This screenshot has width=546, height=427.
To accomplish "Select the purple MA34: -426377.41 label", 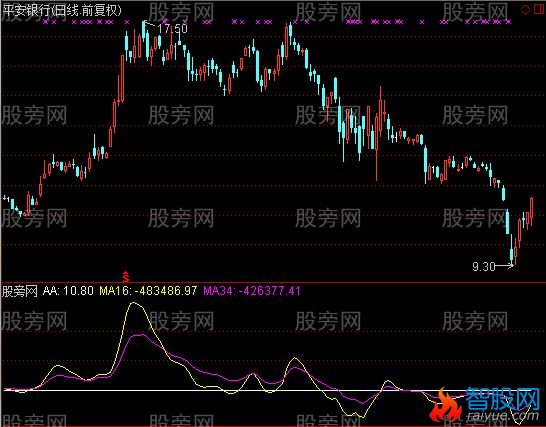I will [x=252, y=290].
